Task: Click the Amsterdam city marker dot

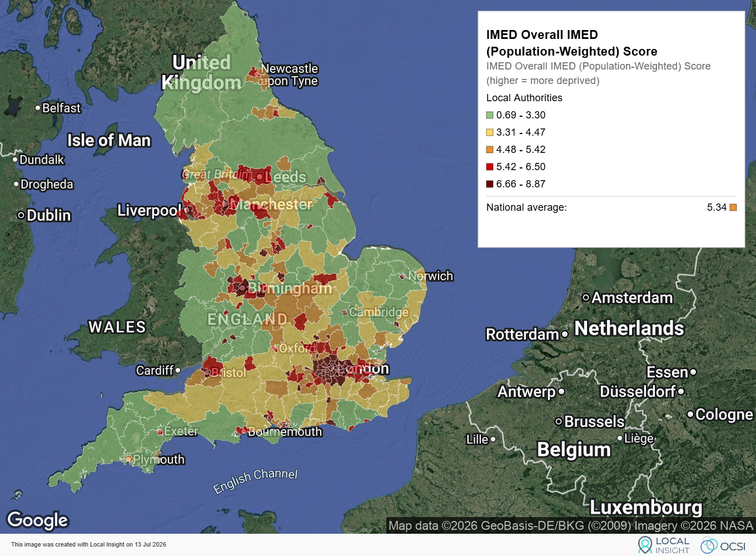Action: click(x=586, y=298)
